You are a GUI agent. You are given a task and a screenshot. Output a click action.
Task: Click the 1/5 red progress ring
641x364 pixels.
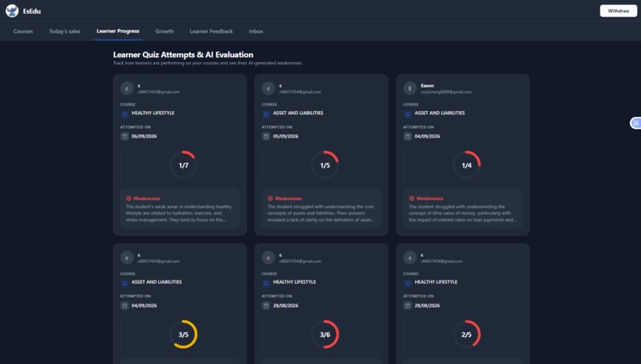point(325,165)
